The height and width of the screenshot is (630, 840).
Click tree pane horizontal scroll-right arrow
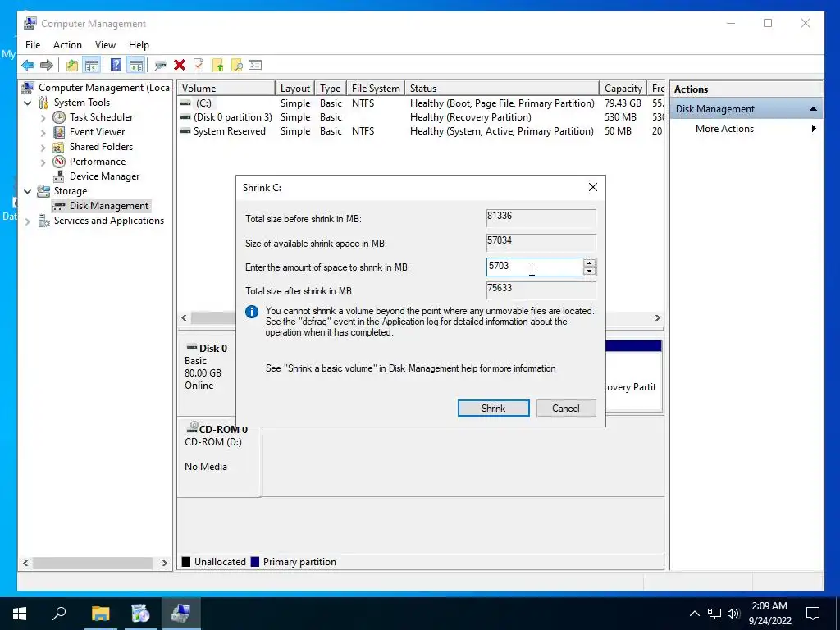click(x=164, y=563)
